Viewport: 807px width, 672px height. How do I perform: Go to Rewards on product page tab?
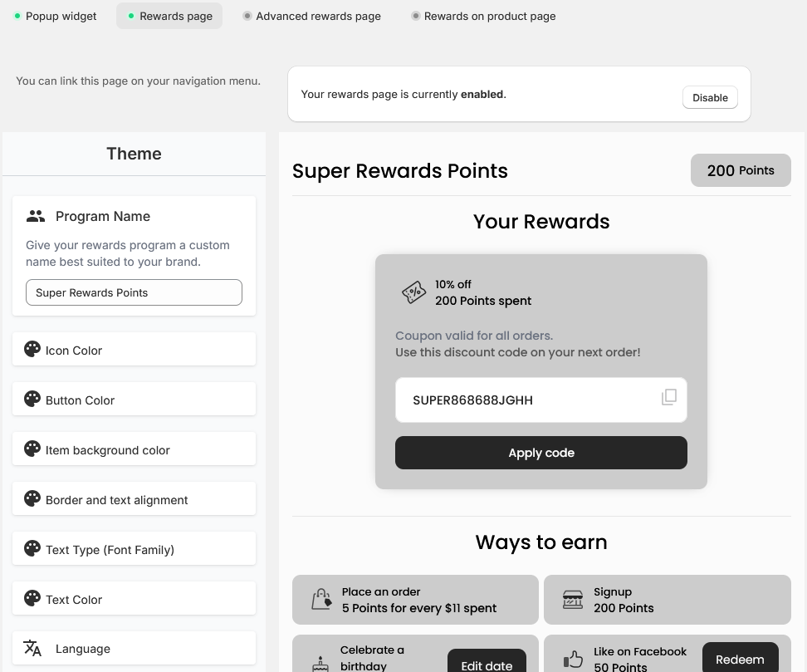pyautogui.click(x=484, y=16)
